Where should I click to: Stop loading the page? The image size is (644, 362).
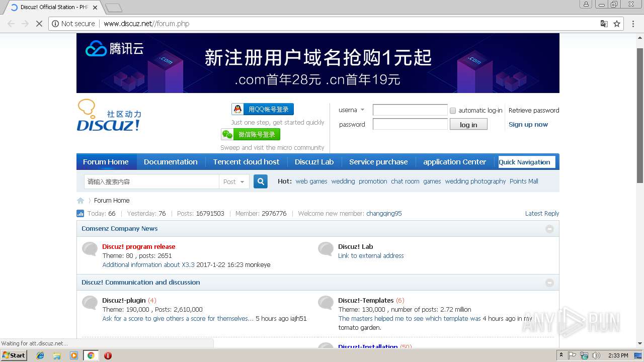click(x=39, y=24)
